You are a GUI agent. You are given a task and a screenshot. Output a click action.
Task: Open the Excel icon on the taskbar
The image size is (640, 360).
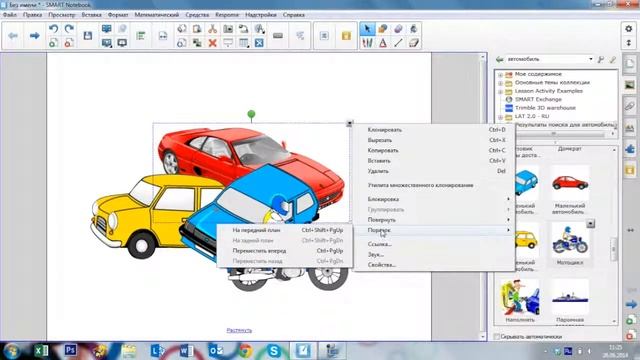point(41,351)
